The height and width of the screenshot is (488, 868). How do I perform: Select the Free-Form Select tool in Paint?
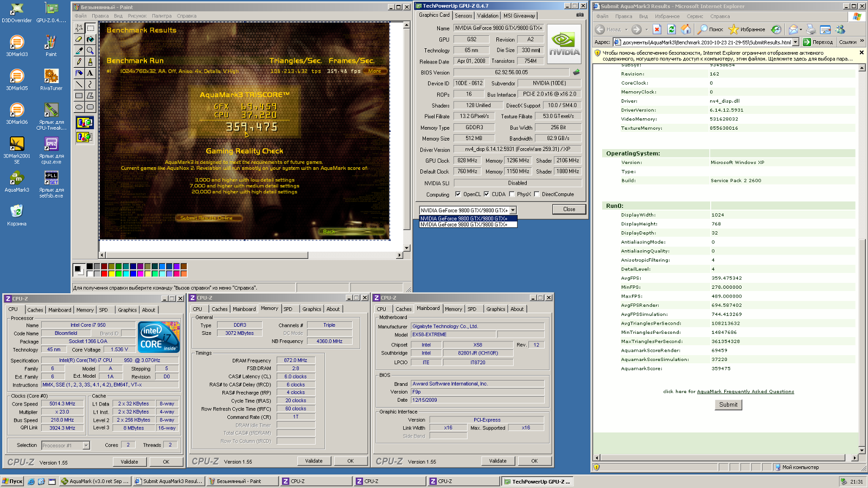[x=79, y=28]
